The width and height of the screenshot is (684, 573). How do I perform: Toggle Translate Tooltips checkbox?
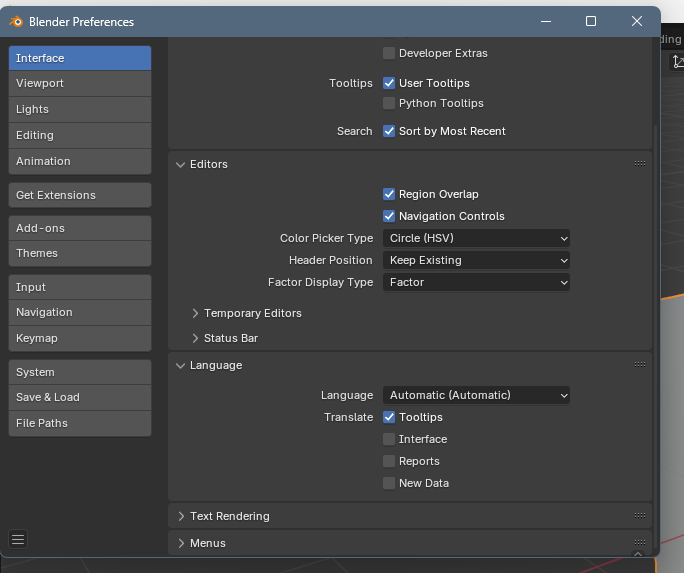point(389,417)
